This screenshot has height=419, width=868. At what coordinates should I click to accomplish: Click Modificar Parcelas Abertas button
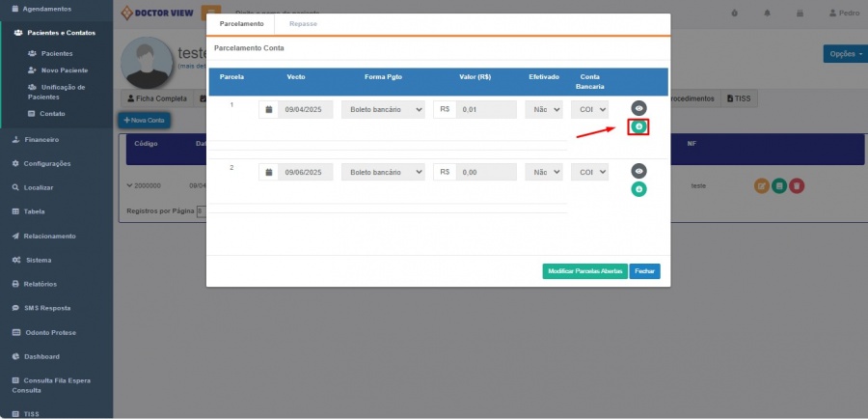584,271
